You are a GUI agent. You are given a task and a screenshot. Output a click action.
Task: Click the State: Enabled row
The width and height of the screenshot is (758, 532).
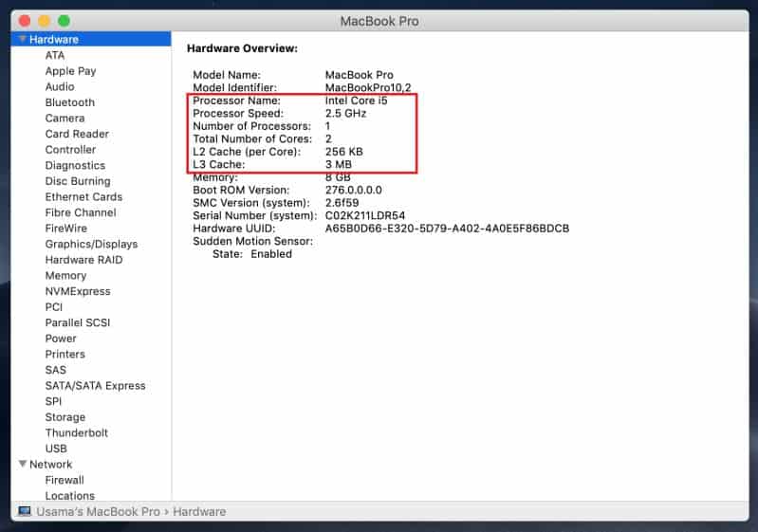point(251,254)
